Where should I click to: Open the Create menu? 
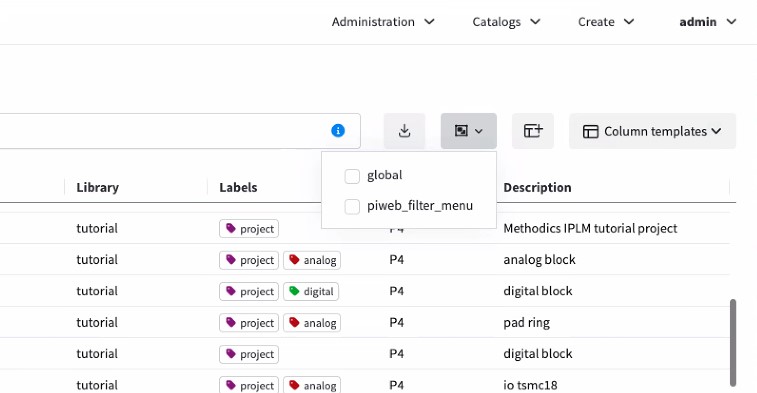pos(606,22)
